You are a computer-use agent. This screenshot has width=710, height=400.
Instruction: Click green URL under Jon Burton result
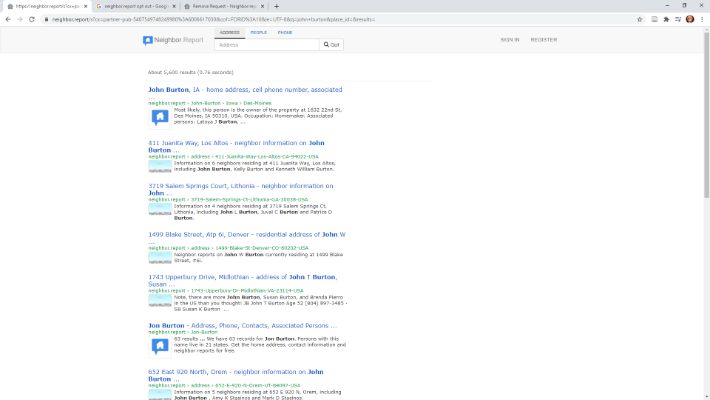pyautogui.click(x=183, y=332)
